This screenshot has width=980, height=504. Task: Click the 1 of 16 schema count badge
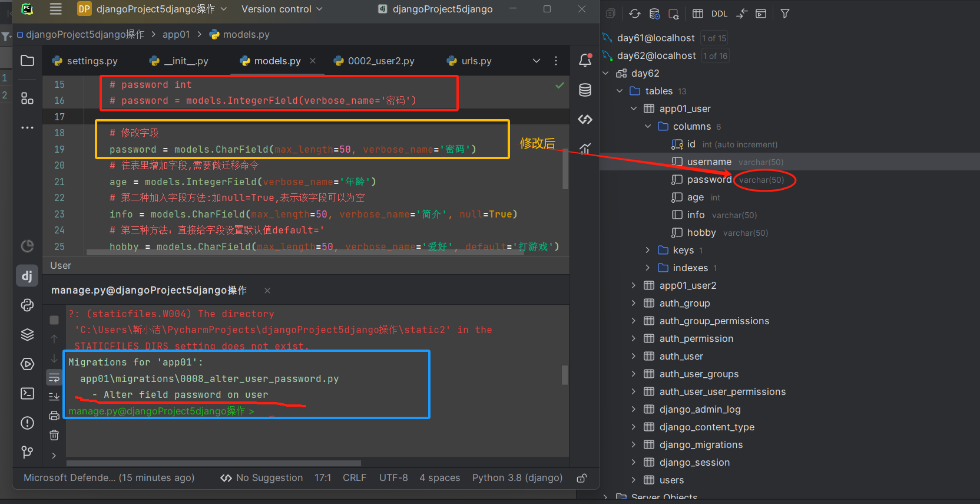716,56
